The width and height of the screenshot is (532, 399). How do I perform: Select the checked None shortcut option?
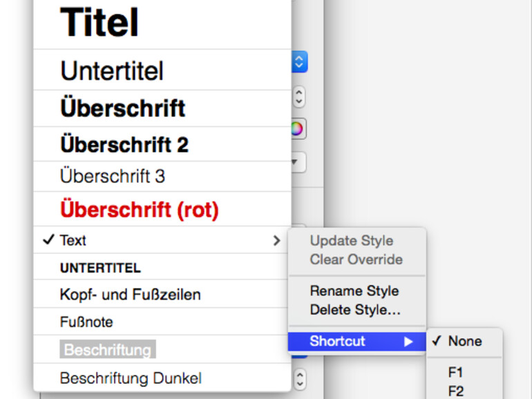[464, 341]
